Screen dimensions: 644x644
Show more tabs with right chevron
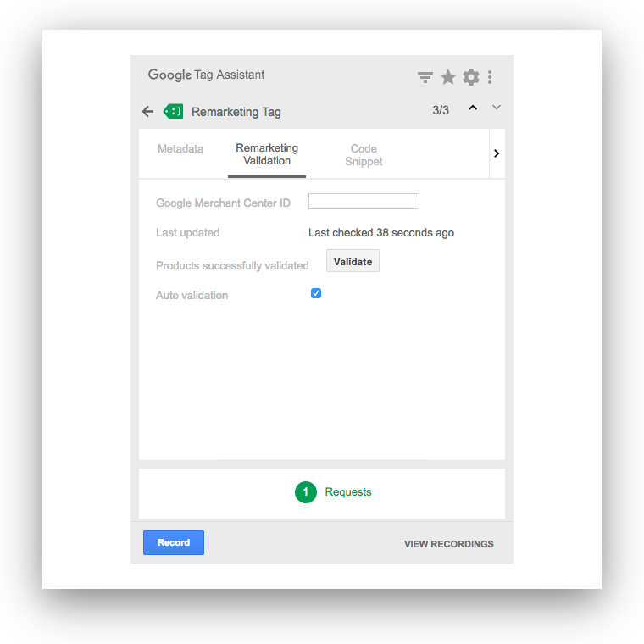pos(497,153)
